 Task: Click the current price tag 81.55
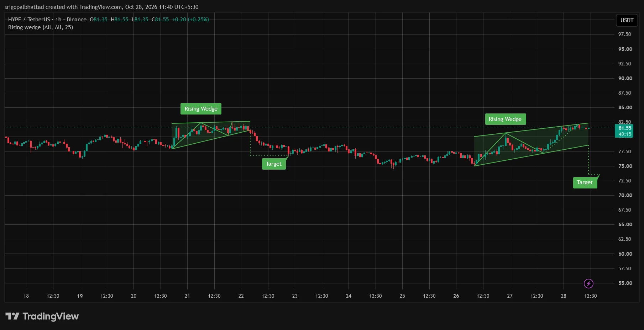pos(625,128)
